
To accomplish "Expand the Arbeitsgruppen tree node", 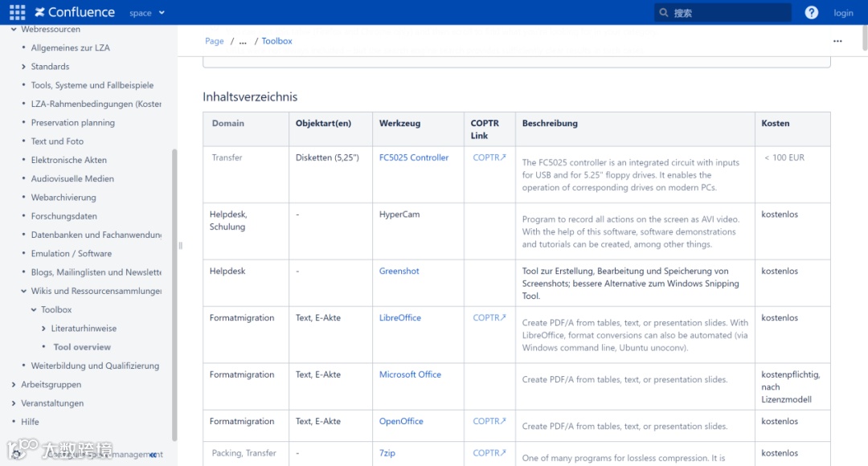I will point(14,385).
